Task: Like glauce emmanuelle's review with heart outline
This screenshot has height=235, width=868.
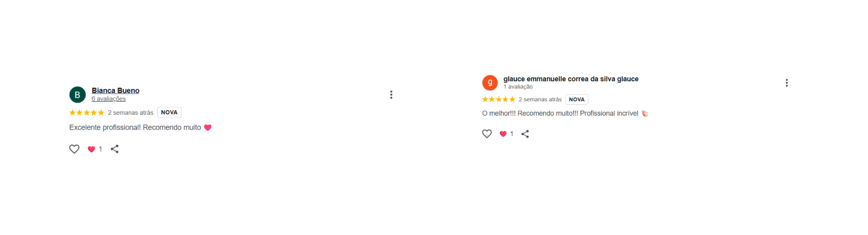Action: [x=487, y=134]
